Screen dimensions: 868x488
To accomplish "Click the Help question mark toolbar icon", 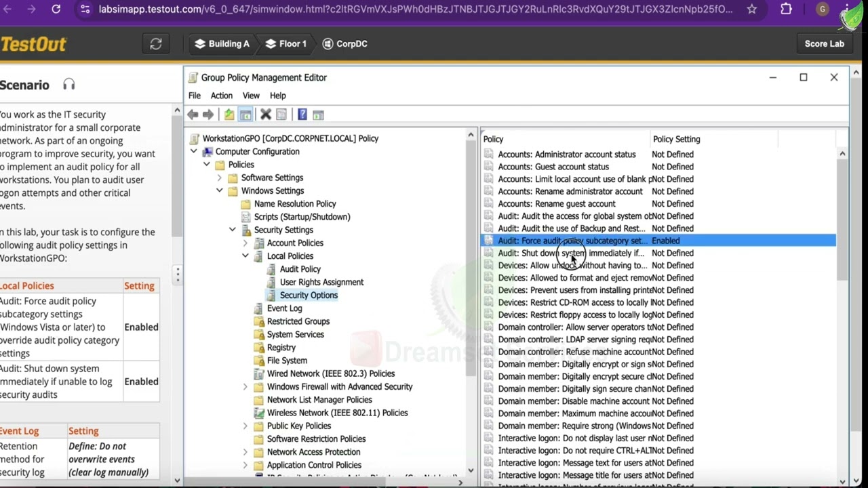I will point(302,115).
